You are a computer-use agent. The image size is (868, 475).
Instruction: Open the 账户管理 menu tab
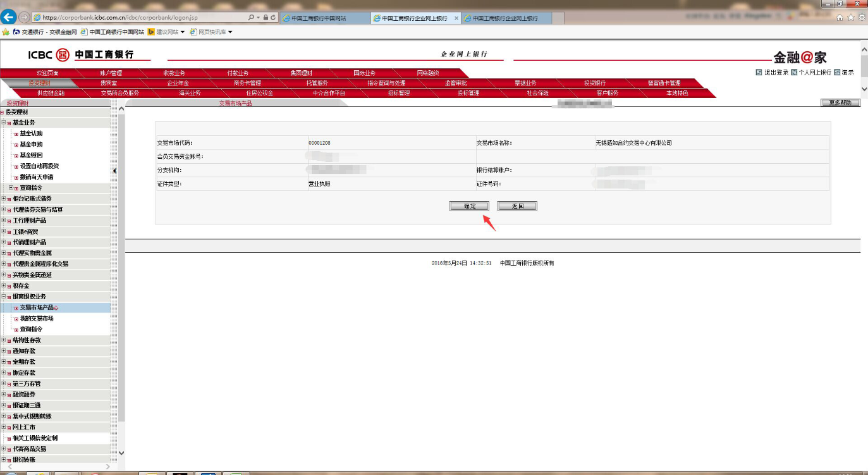pos(111,73)
